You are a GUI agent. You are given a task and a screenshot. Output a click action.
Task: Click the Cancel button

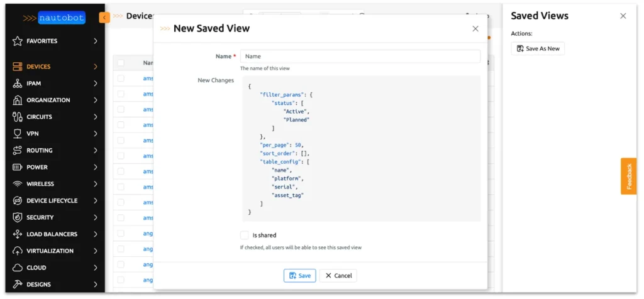pos(338,276)
